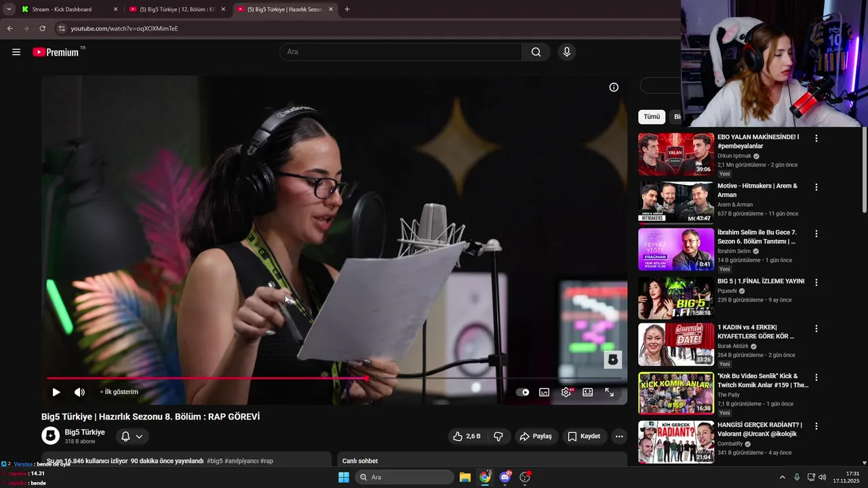Open File Explorer from taskbar
This screenshot has width=868, height=488.
(x=465, y=477)
